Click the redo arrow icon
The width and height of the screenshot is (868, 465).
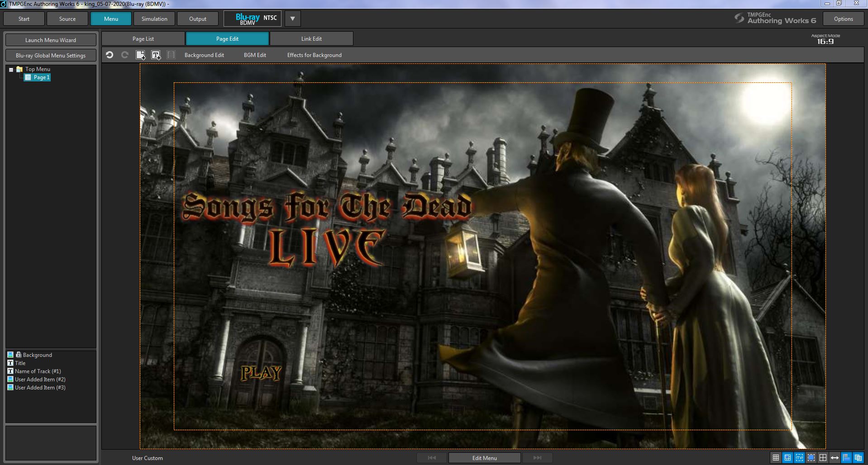click(x=125, y=55)
